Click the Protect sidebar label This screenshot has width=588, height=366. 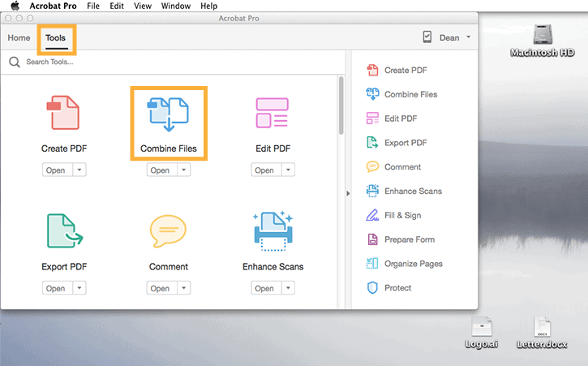(397, 288)
